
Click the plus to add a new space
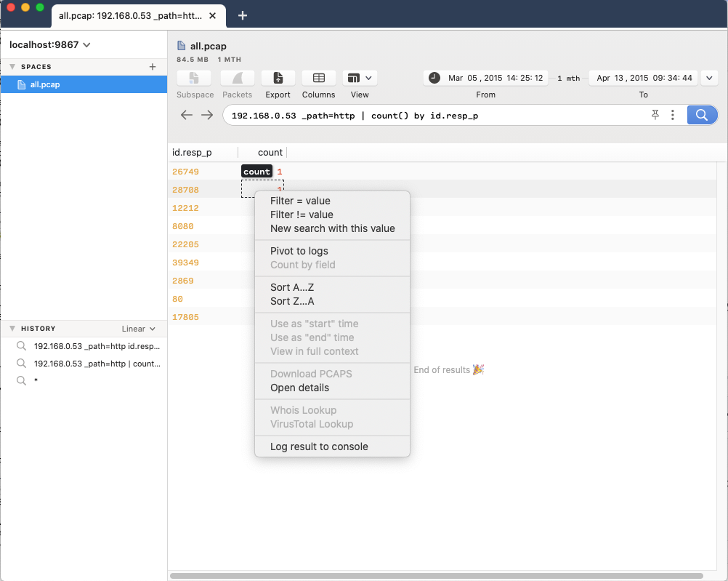point(152,66)
